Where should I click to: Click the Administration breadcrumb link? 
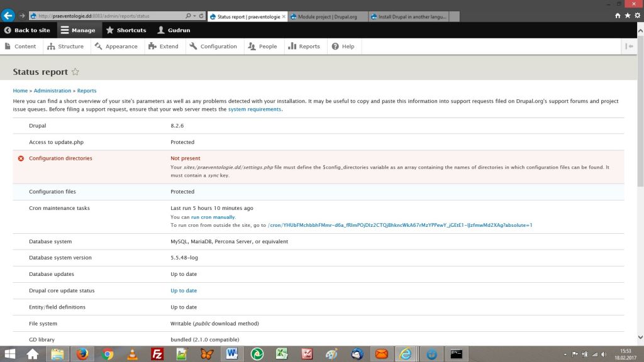pyautogui.click(x=52, y=91)
